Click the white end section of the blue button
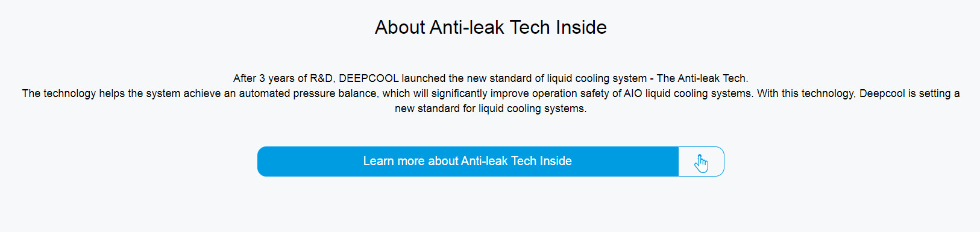Image resolution: width=980 pixels, height=232 pixels. 701,161
